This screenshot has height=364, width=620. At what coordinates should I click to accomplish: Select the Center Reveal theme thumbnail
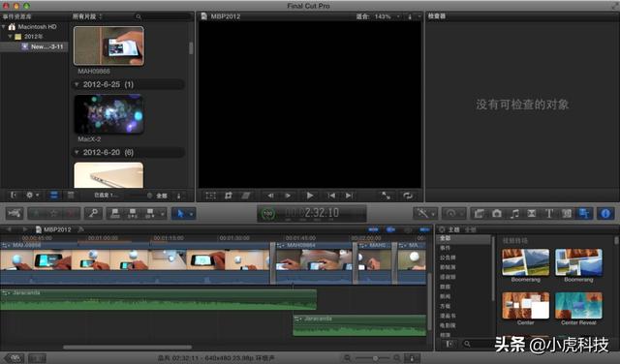pyautogui.click(x=578, y=305)
